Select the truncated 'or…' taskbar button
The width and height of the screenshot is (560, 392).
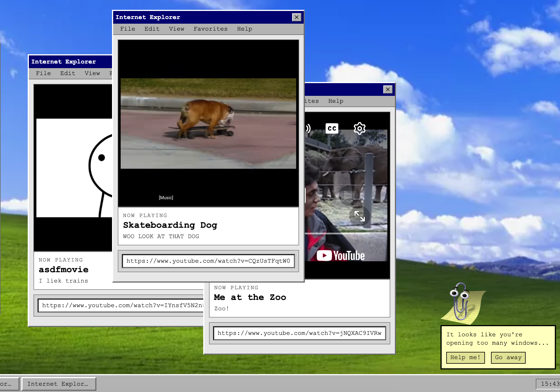(9, 384)
